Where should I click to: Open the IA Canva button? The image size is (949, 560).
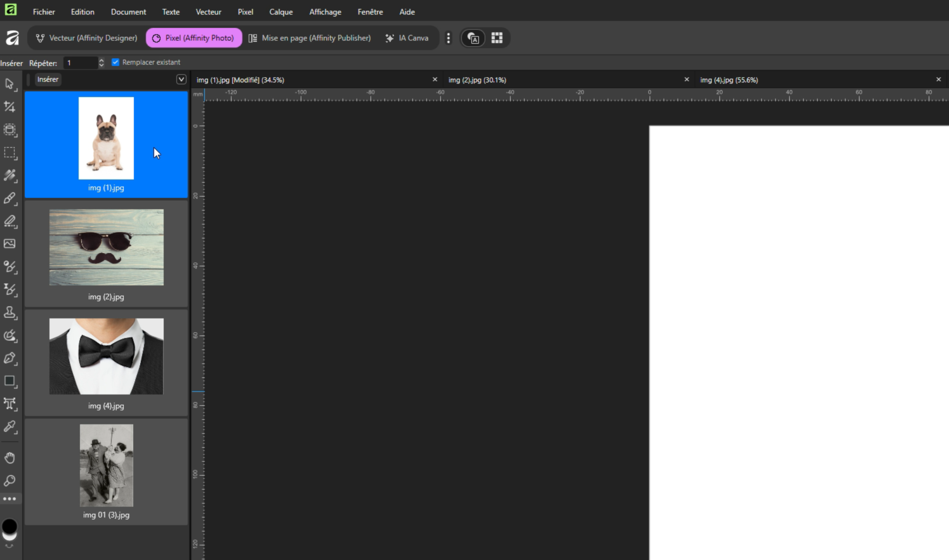[407, 38]
